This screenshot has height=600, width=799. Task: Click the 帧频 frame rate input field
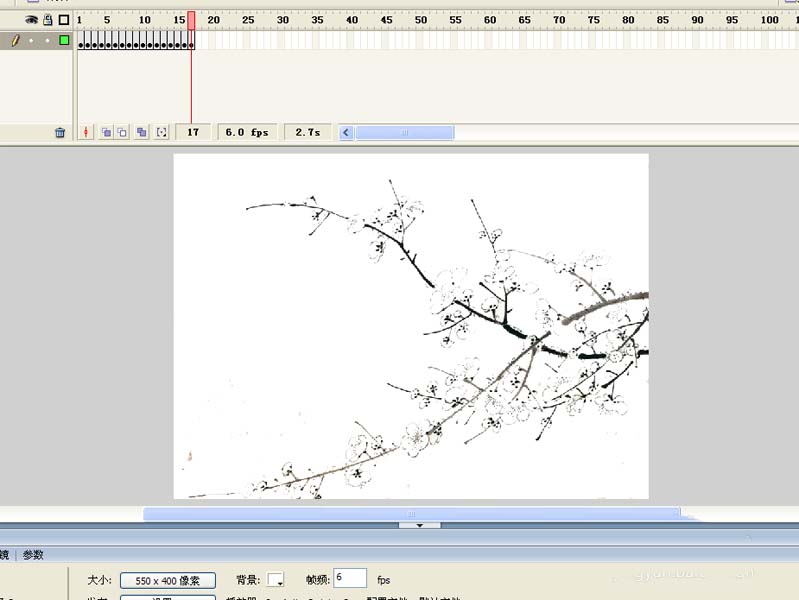point(350,578)
